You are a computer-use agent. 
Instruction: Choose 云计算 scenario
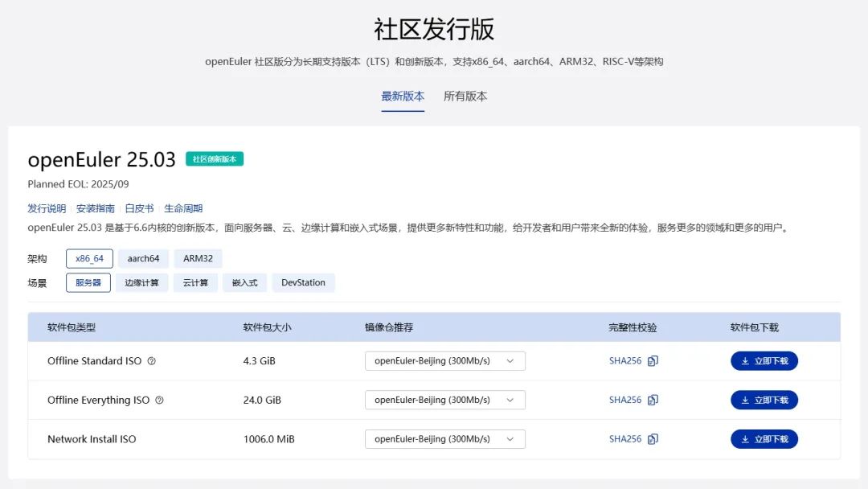pyautogui.click(x=195, y=282)
